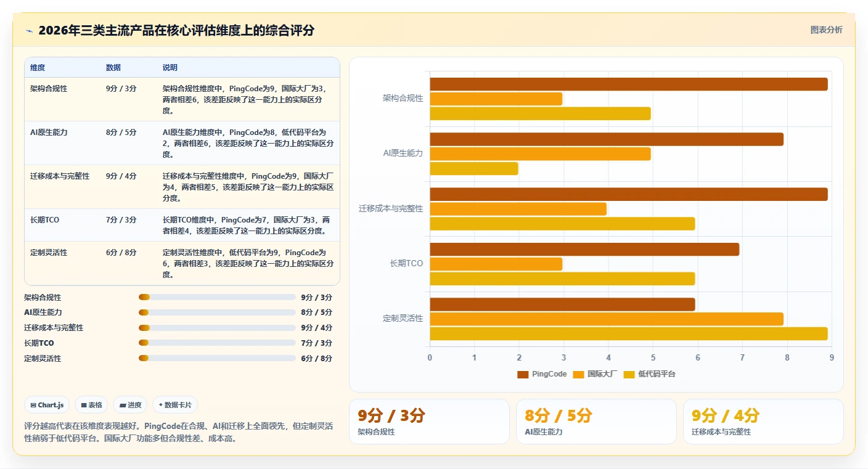Click the orange 国际大厂 bar for 迁移成本与完整性
This screenshot has width=868, height=469.
(x=518, y=209)
